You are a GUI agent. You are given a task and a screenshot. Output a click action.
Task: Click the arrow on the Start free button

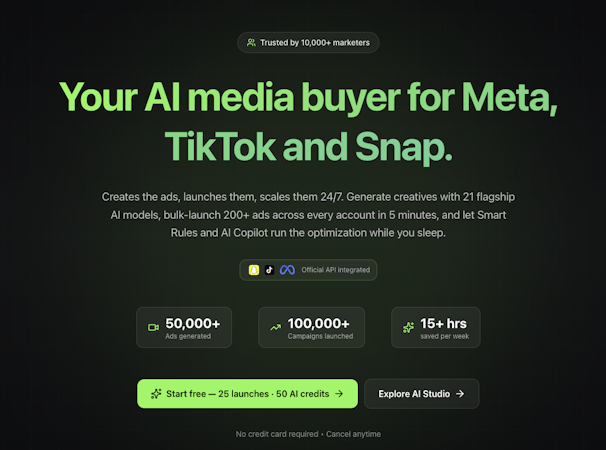click(339, 394)
